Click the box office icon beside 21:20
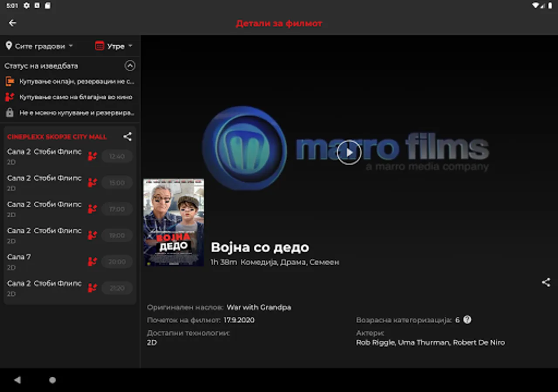558x392 pixels. [92, 288]
